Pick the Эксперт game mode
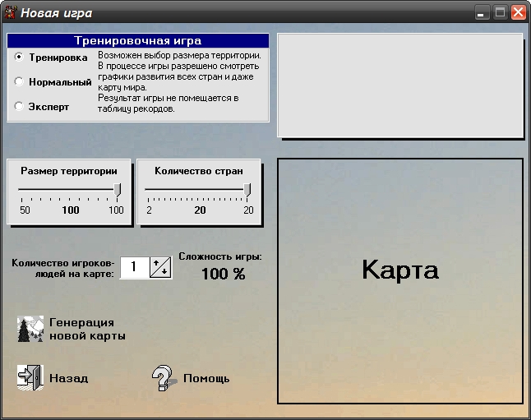The height and width of the screenshot is (420, 531). (x=19, y=106)
